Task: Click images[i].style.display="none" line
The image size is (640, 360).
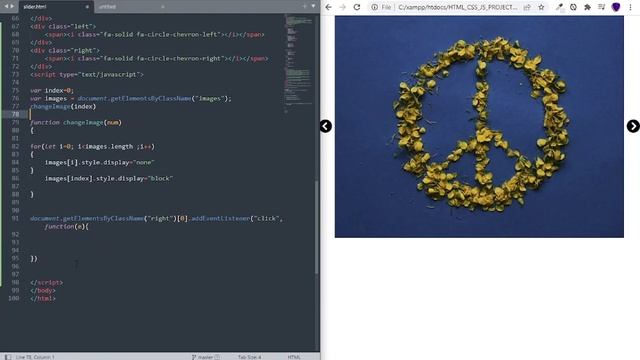Action: [x=100, y=162]
